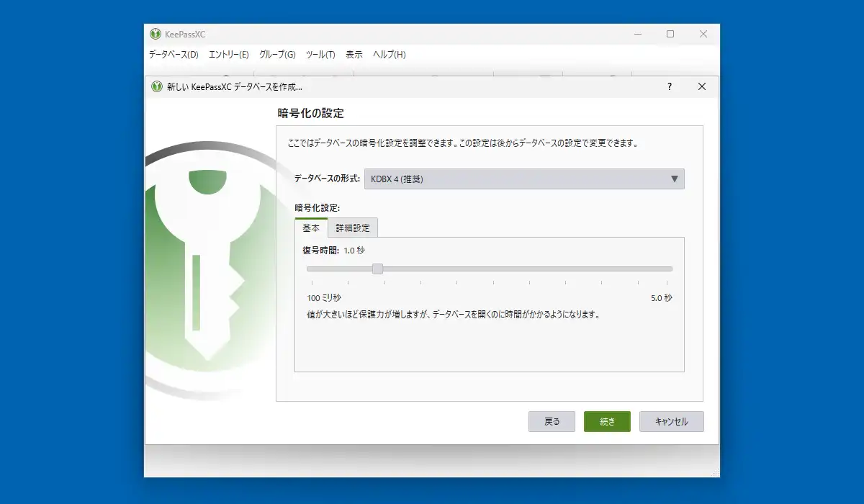Maximize the KeePassXC main window
864x504 pixels.
coord(670,34)
